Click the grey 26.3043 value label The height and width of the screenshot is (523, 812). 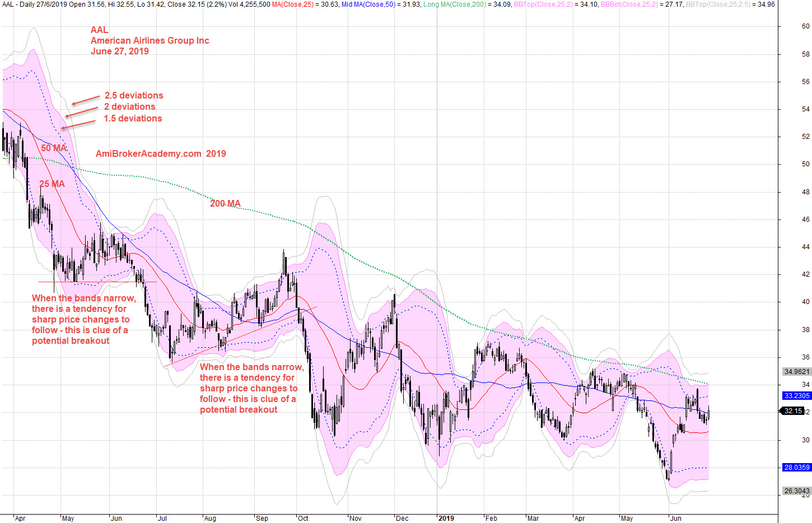click(x=796, y=491)
